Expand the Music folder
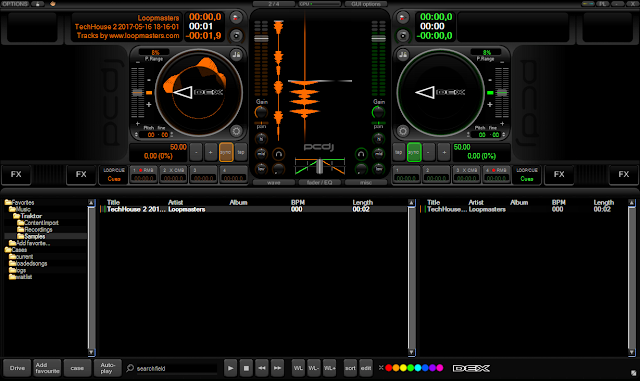The width and height of the screenshot is (640, 381). pos(20,209)
